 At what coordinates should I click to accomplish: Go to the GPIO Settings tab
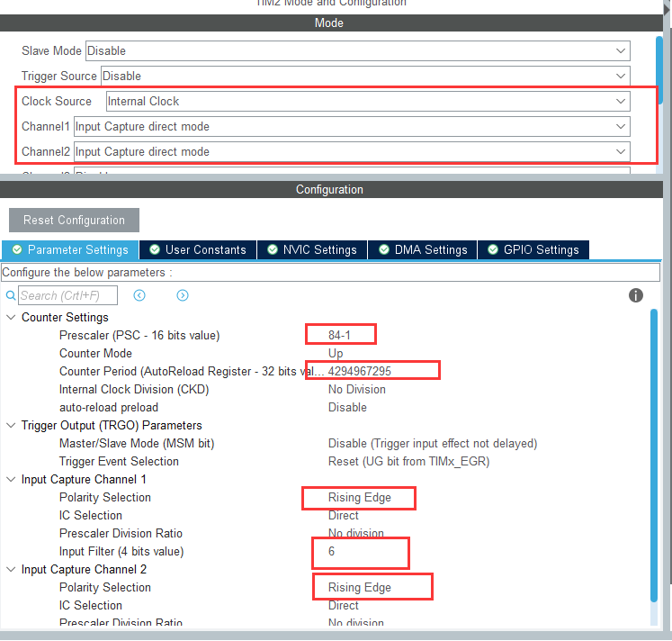click(x=533, y=249)
